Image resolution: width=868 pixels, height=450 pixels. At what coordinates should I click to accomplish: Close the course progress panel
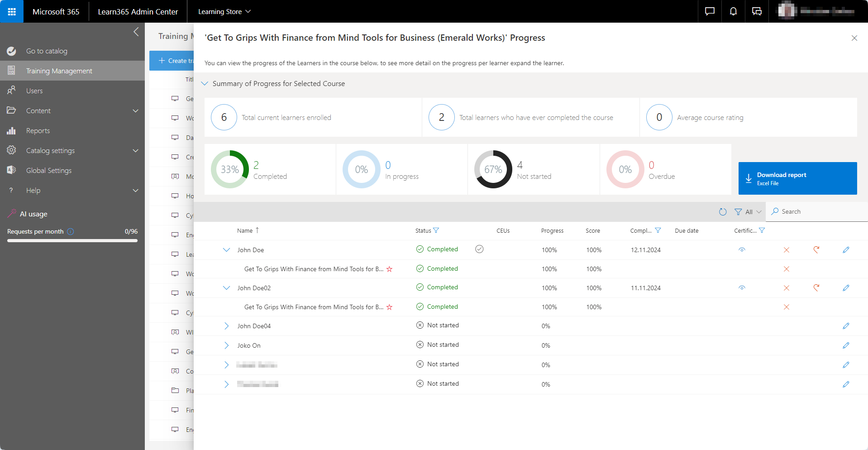pyautogui.click(x=854, y=38)
